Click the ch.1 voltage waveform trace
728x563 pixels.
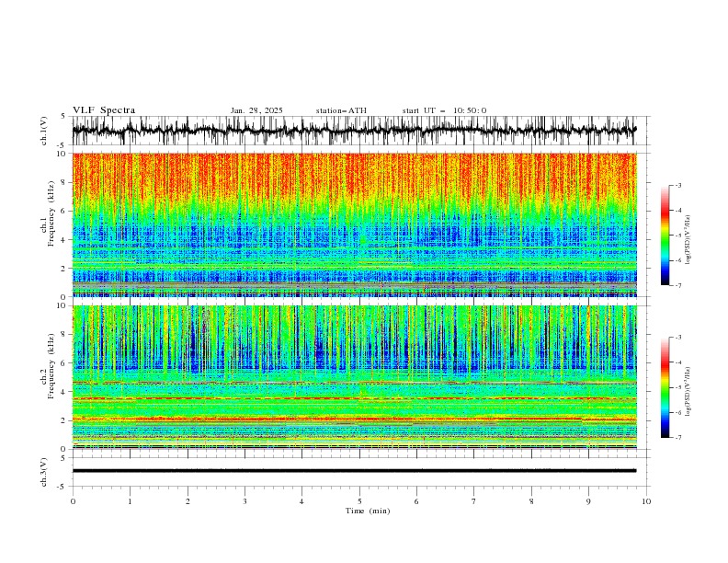coord(354,131)
